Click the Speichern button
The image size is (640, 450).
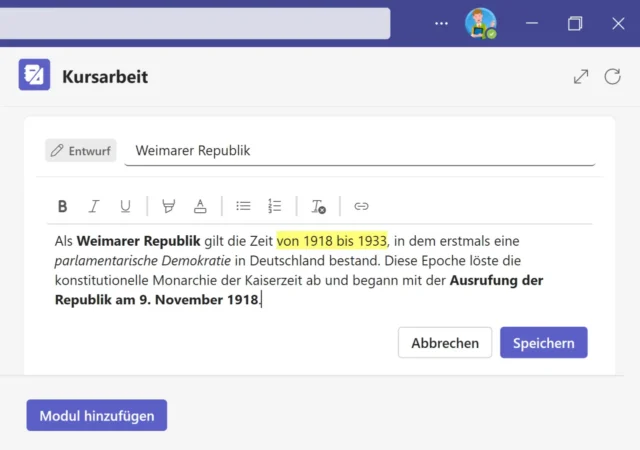pyautogui.click(x=543, y=342)
